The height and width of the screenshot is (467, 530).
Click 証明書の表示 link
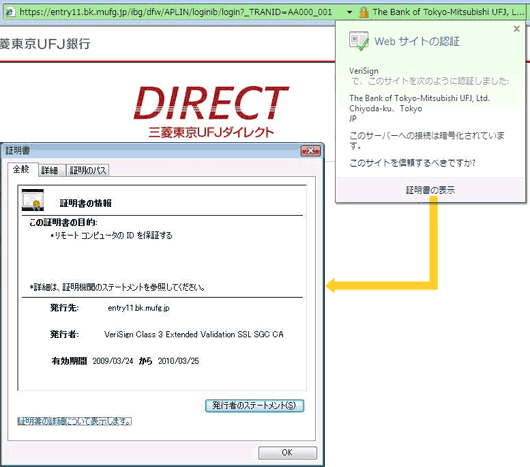tap(430, 190)
